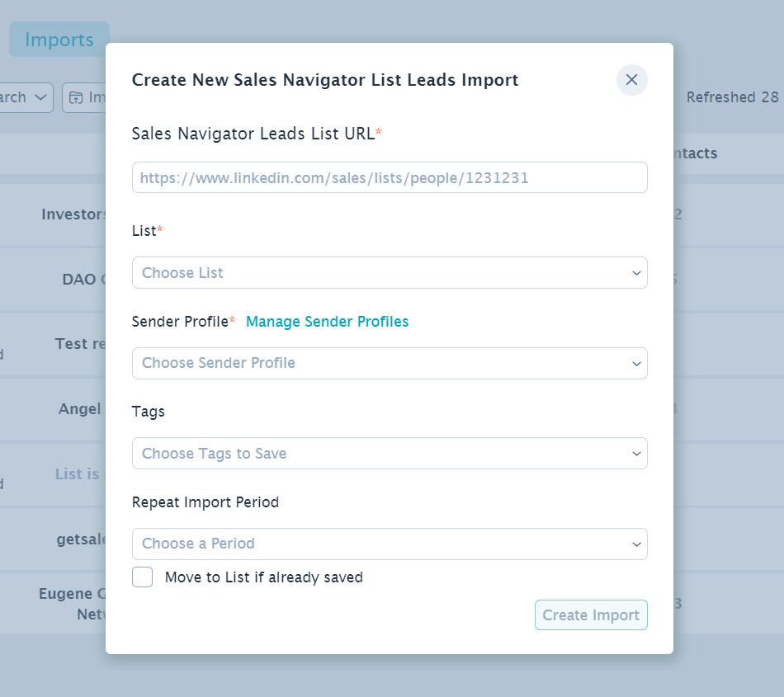Click the Angel import row

click(81, 409)
